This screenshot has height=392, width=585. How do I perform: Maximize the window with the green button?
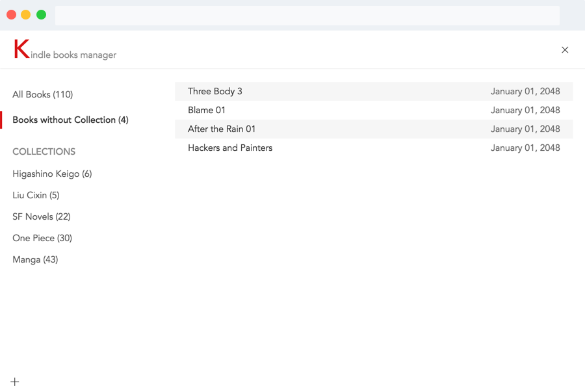(41, 15)
